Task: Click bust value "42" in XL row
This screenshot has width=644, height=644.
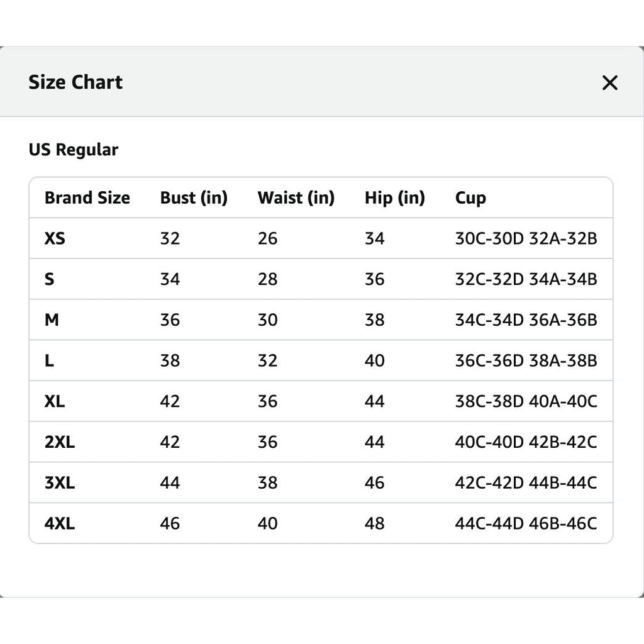Action: point(170,401)
